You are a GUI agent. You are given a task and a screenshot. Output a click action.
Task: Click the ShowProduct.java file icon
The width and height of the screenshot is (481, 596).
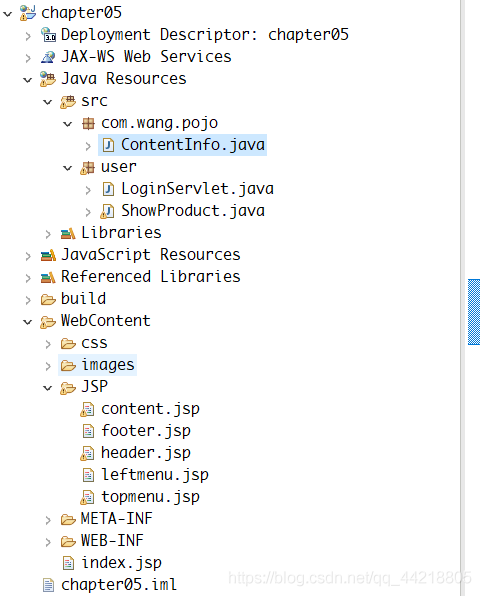pyautogui.click(x=107, y=211)
